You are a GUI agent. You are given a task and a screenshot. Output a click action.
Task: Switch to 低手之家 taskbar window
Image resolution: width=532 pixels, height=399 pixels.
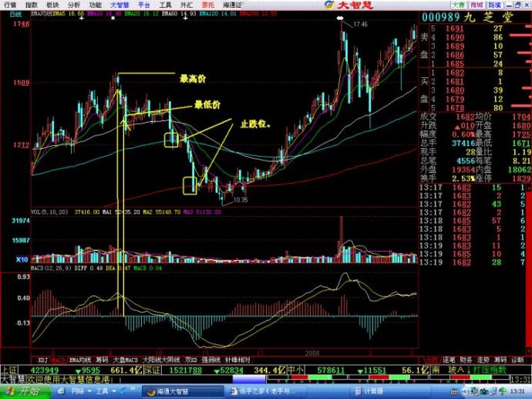(264, 391)
